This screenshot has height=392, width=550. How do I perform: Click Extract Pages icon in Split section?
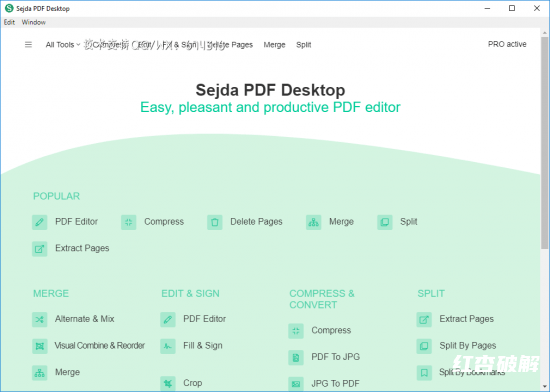424,319
